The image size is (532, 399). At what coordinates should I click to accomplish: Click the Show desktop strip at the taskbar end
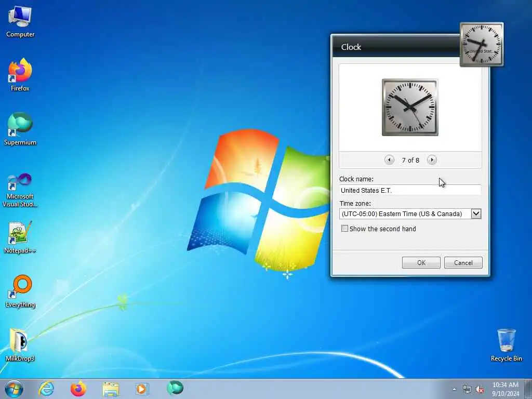[x=528, y=389]
